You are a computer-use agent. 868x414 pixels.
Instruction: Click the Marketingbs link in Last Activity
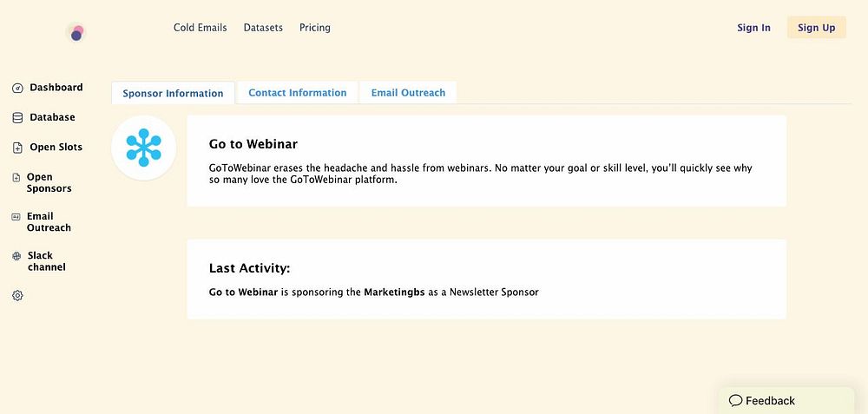tap(394, 292)
